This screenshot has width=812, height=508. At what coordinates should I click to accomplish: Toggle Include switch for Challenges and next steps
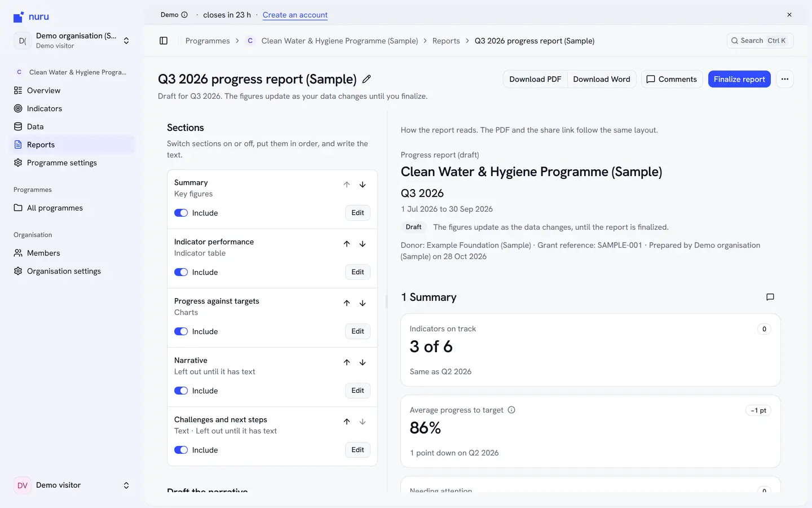pos(181,450)
